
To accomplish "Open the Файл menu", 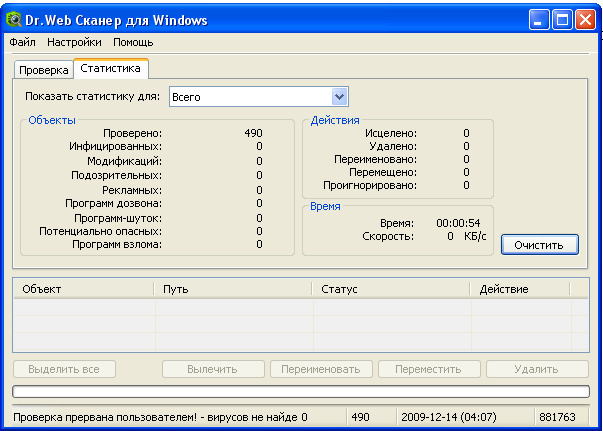I will [22, 42].
